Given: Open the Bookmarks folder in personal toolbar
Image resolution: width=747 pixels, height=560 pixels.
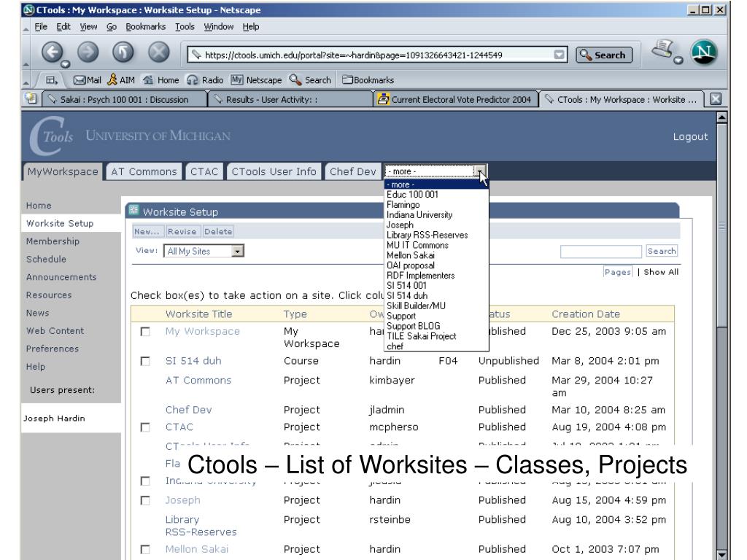Looking at the screenshot, I should tap(368, 80).
